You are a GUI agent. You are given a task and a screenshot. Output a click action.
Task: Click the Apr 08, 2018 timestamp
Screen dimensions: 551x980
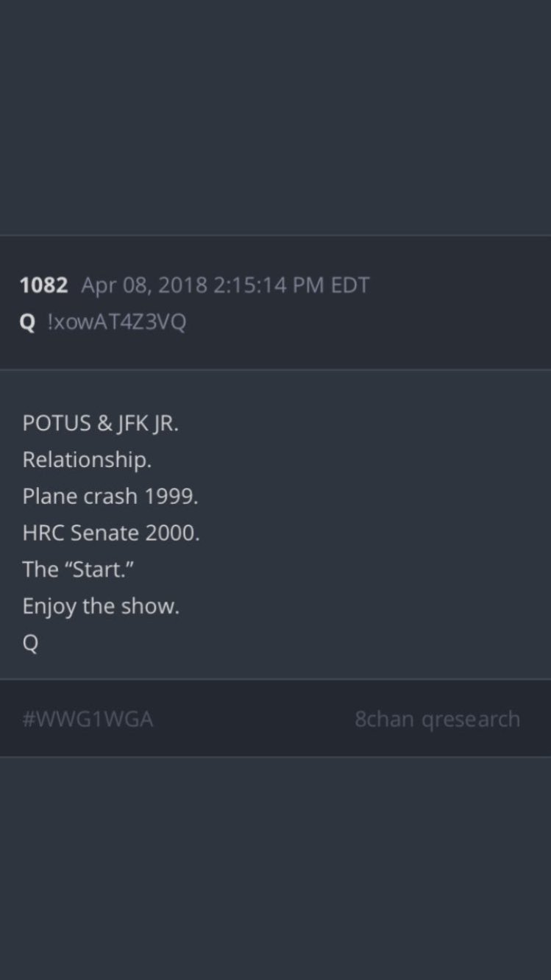tap(144, 285)
